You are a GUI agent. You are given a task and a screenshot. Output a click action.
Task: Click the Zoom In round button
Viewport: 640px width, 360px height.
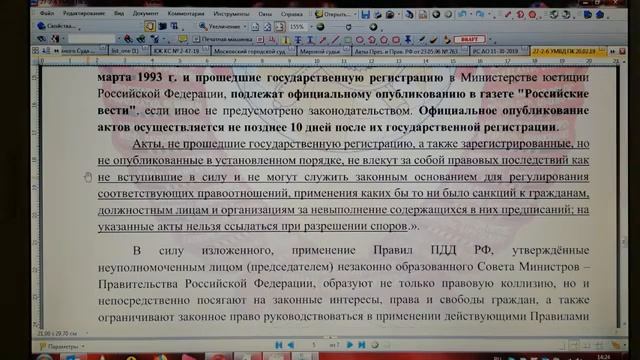(x=373, y=27)
